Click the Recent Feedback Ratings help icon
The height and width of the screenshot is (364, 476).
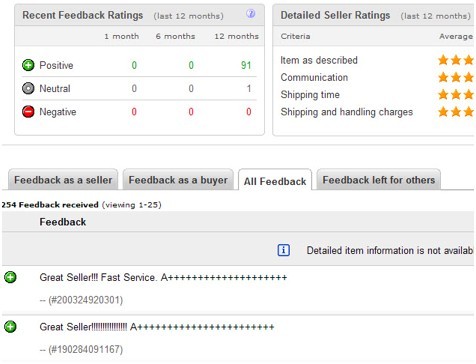(x=251, y=13)
